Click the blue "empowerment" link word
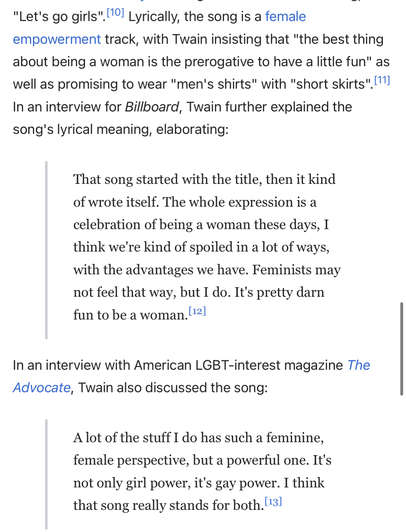The height and width of the screenshot is (532, 406). pyautogui.click(x=57, y=40)
